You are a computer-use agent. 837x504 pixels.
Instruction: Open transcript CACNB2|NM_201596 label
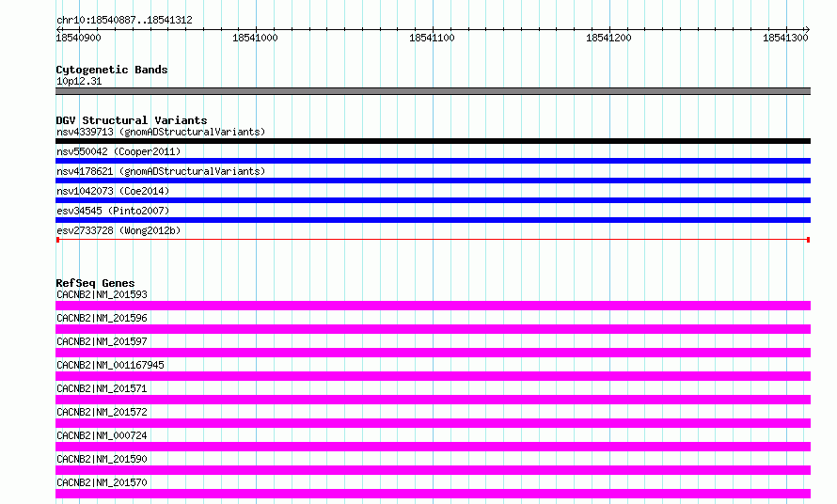coord(102,318)
